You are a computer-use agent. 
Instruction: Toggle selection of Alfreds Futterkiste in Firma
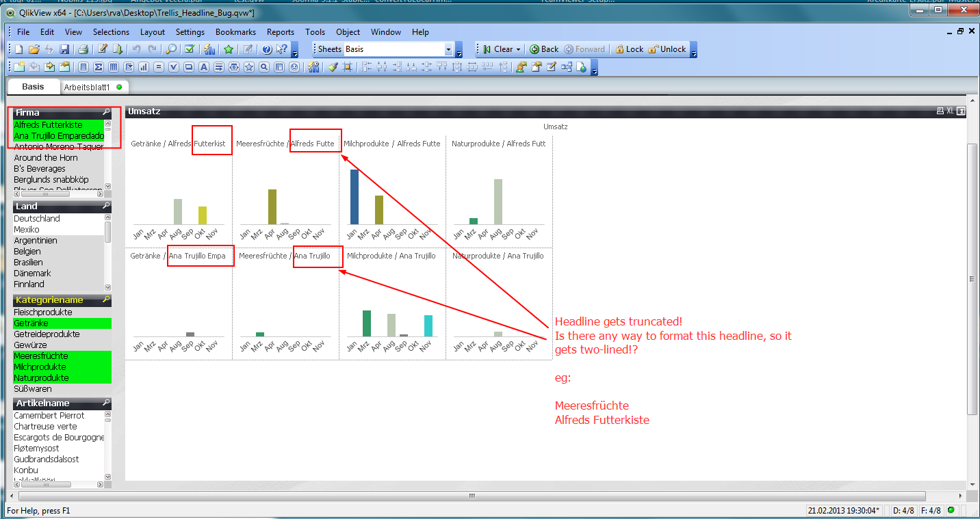(x=58, y=124)
